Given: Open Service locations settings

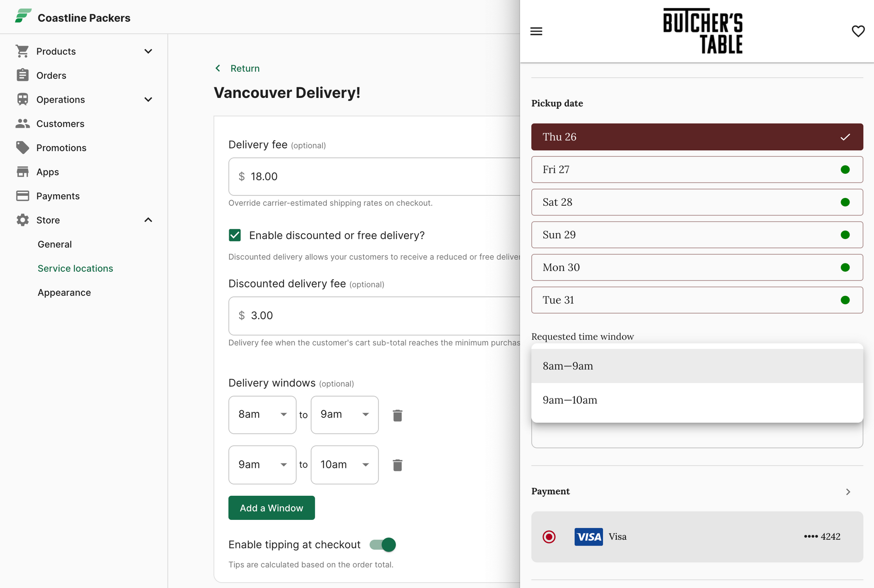Looking at the screenshot, I should coord(75,268).
